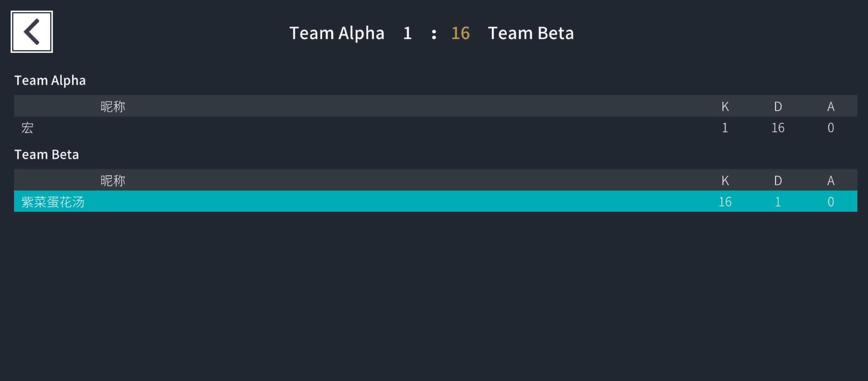Click the Team Beta title in header
This screenshot has height=381, width=868.
(x=531, y=33)
